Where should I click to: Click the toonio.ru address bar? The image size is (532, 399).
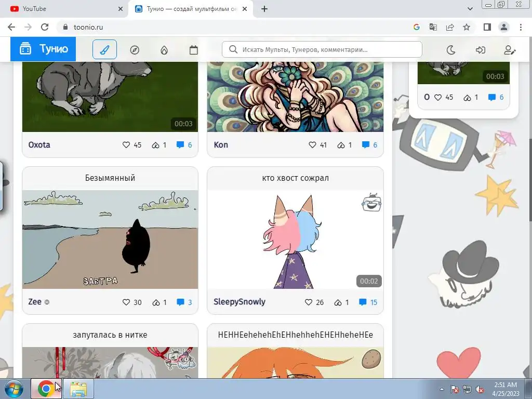(234, 27)
